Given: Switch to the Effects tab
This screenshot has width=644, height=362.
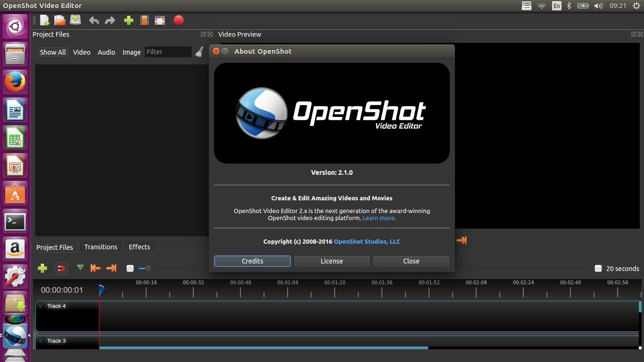Looking at the screenshot, I should (x=140, y=247).
